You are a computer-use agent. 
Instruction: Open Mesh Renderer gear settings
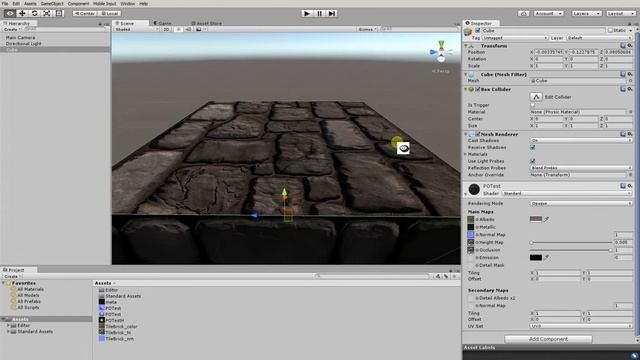click(x=630, y=134)
